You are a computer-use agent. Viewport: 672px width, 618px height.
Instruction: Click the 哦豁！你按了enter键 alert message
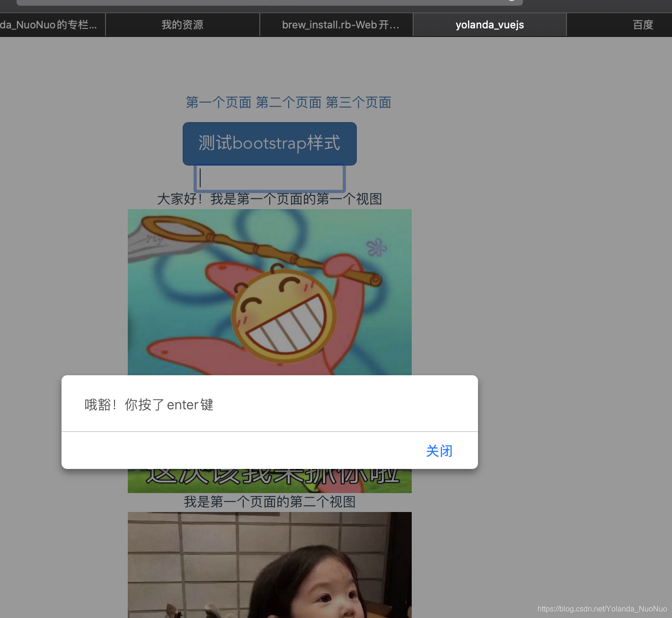click(149, 405)
